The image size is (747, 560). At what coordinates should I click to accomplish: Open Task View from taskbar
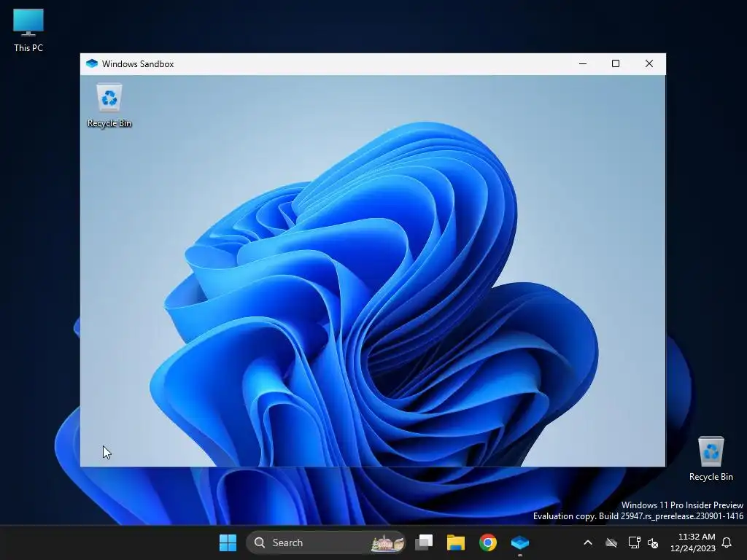point(424,542)
